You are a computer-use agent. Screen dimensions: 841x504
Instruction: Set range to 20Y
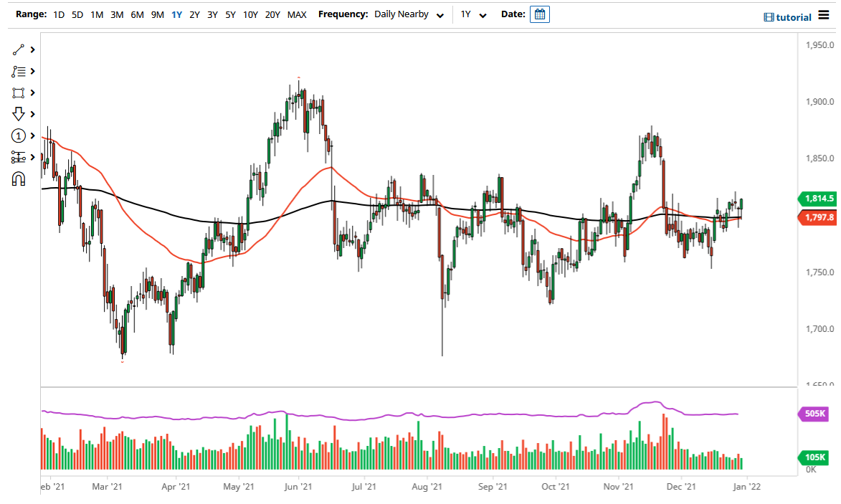pyautogui.click(x=272, y=14)
